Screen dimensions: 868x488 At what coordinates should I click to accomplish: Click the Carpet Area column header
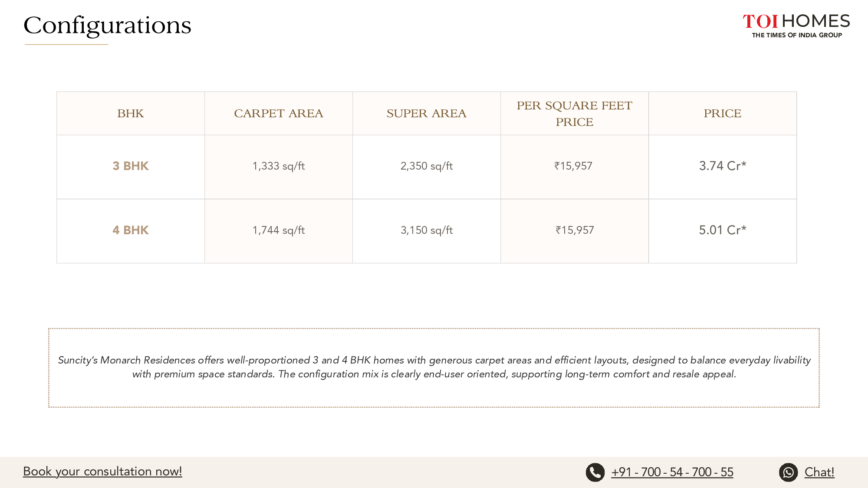(x=279, y=114)
